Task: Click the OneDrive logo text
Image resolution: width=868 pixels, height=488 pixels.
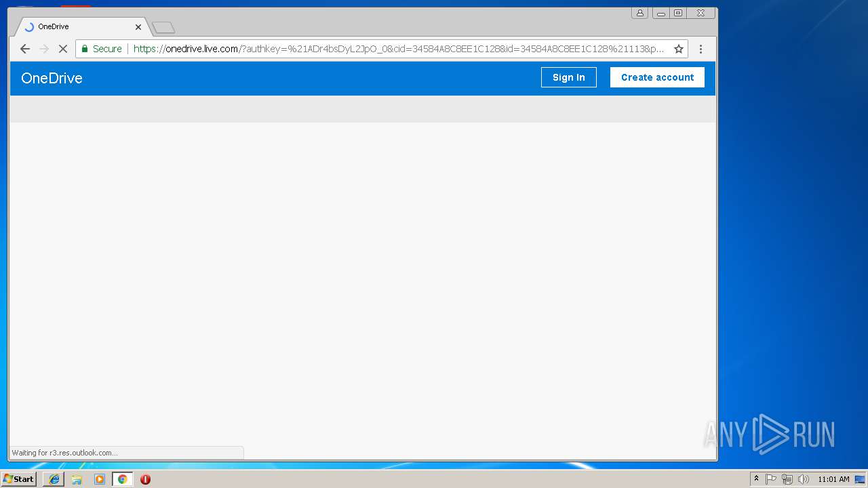Action: tap(52, 78)
